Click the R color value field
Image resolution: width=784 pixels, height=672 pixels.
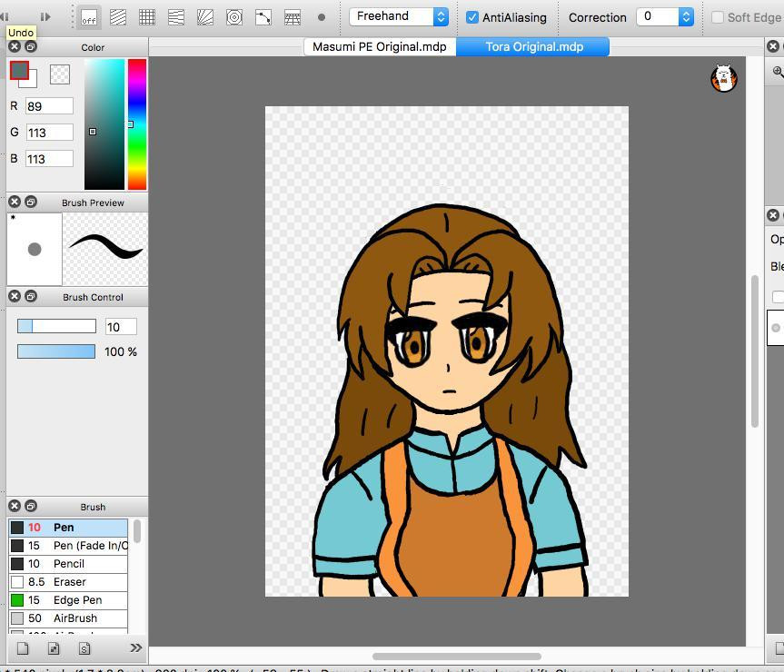tap(49, 106)
